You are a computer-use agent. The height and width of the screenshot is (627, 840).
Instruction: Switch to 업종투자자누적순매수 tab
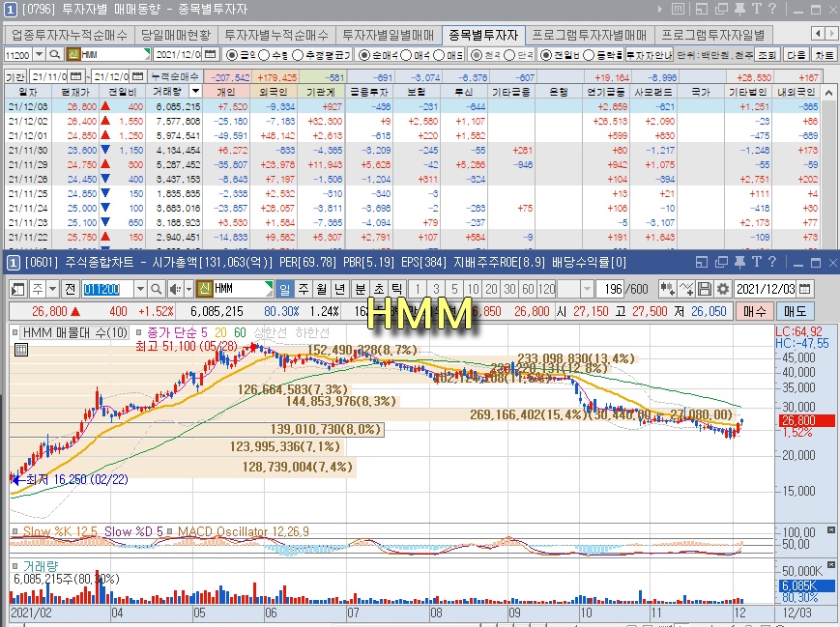pyautogui.click(x=70, y=35)
